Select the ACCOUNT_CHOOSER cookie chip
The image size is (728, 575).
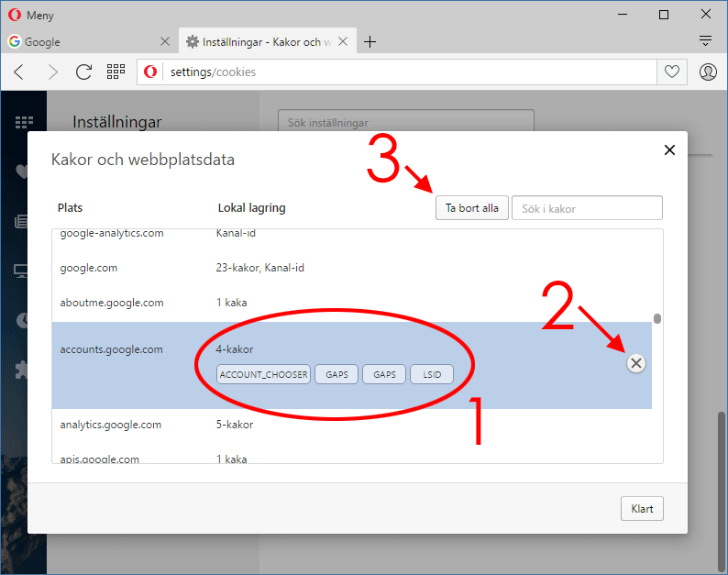click(x=264, y=374)
